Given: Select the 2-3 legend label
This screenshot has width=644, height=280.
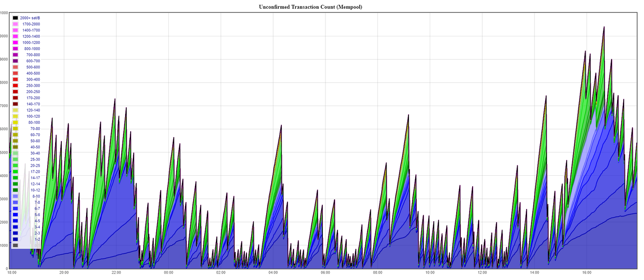Looking at the screenshot, I should pyautogui.click(x=37, y=233).
